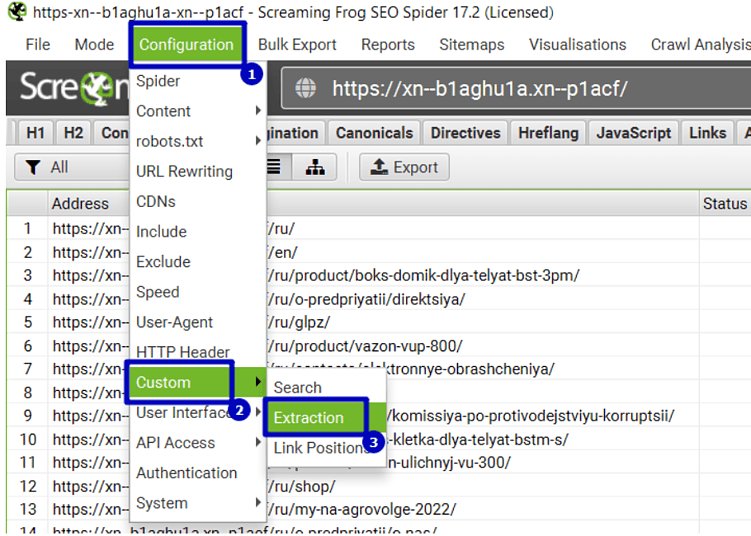The image size is (751, 536).
Task: Open Authentication configuration
Action: click(197, 473)
